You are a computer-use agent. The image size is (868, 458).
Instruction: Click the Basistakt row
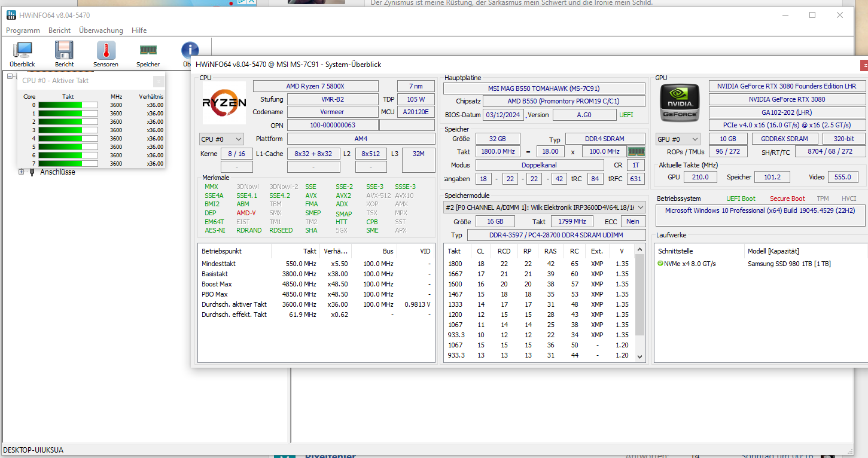pyautogui.click(x=316, y=274)
